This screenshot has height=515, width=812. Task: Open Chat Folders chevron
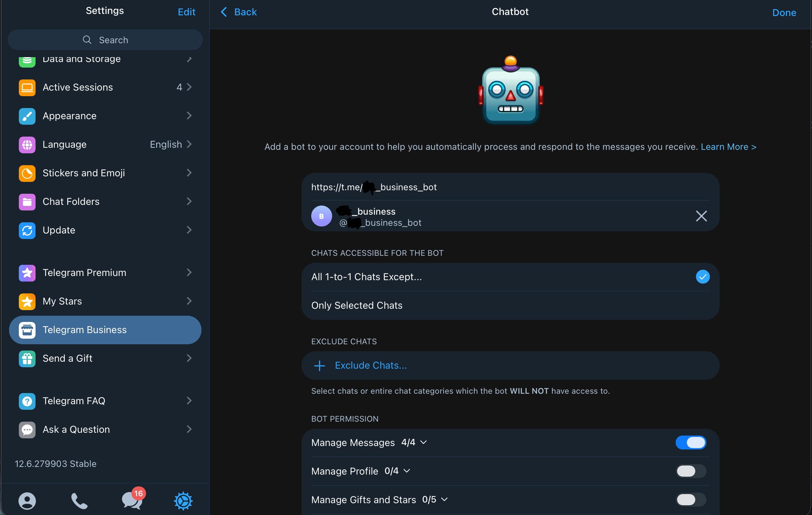pos(189,201)
